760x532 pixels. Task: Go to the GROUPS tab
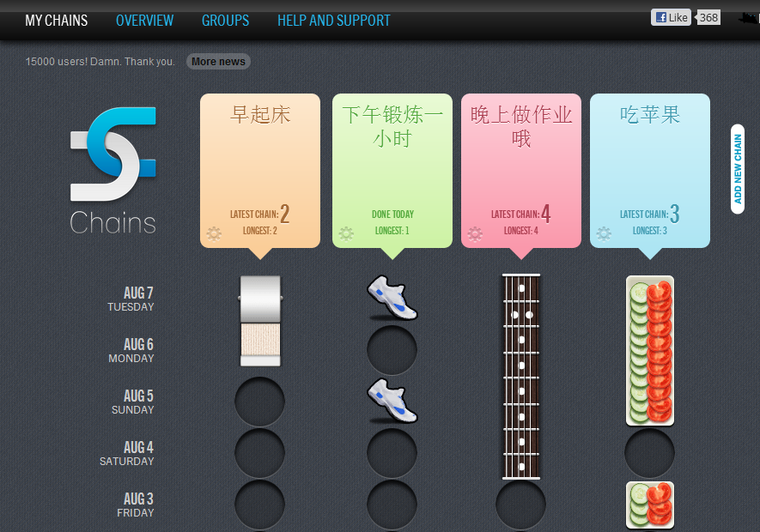[225, 21]
